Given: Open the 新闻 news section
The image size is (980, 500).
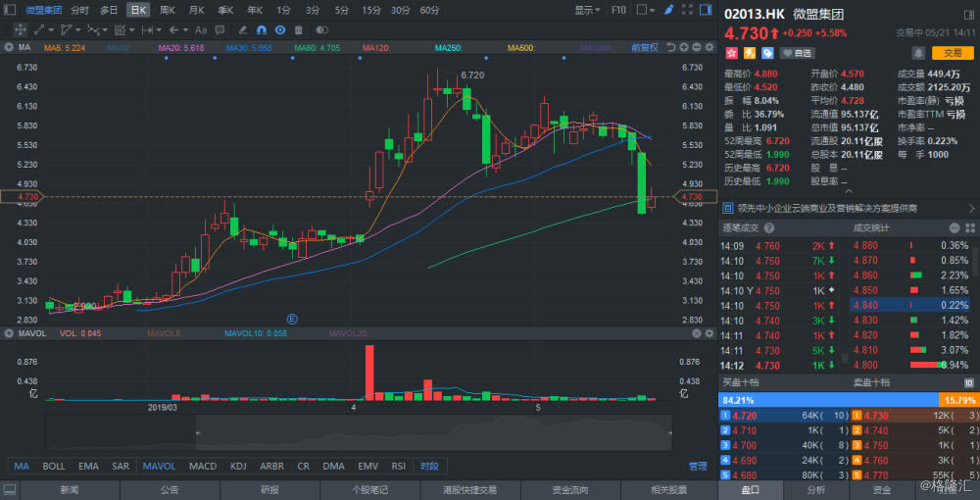Looking at the screenshot, I should click(x=70, y=489).
